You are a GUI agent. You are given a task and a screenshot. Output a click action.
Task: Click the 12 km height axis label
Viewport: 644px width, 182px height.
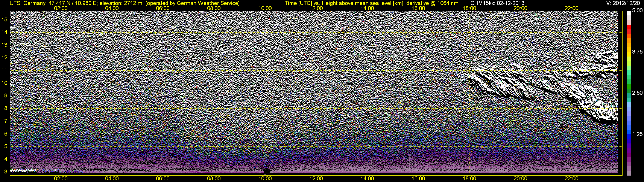click(5, 58)
